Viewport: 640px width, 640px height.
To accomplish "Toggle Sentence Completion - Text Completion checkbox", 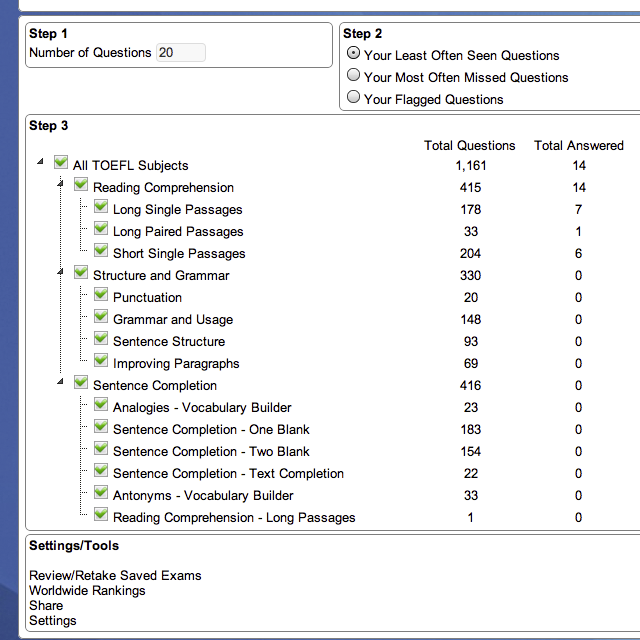I will tap(101, 471).
